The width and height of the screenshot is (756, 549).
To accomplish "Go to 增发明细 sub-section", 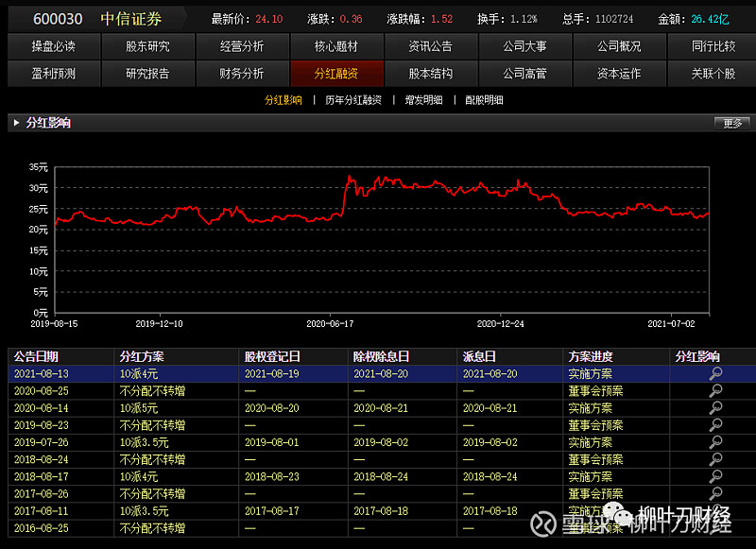I will pos(423,100).
